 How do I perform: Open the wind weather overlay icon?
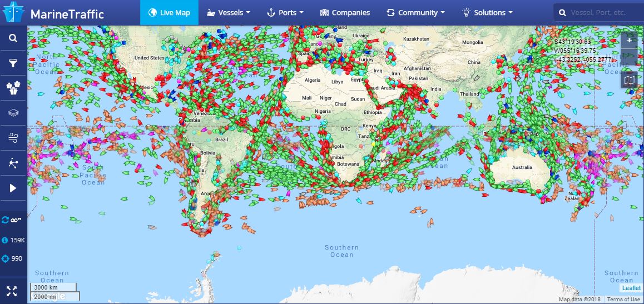point(13,138)
